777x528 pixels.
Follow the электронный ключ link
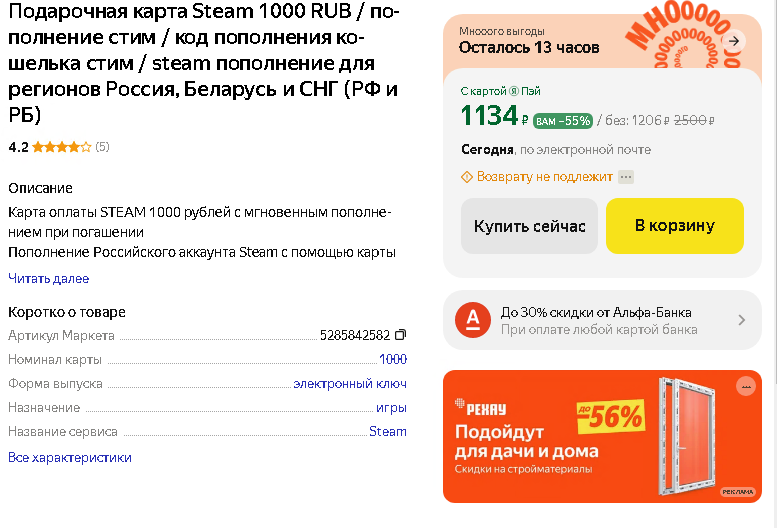[350, 383]
